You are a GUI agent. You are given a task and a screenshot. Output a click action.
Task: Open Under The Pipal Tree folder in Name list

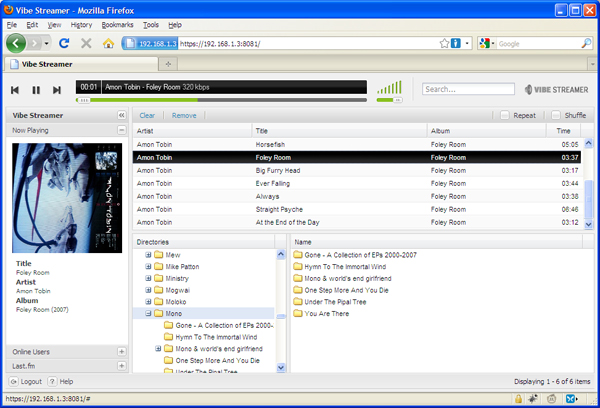pos(330,302)
